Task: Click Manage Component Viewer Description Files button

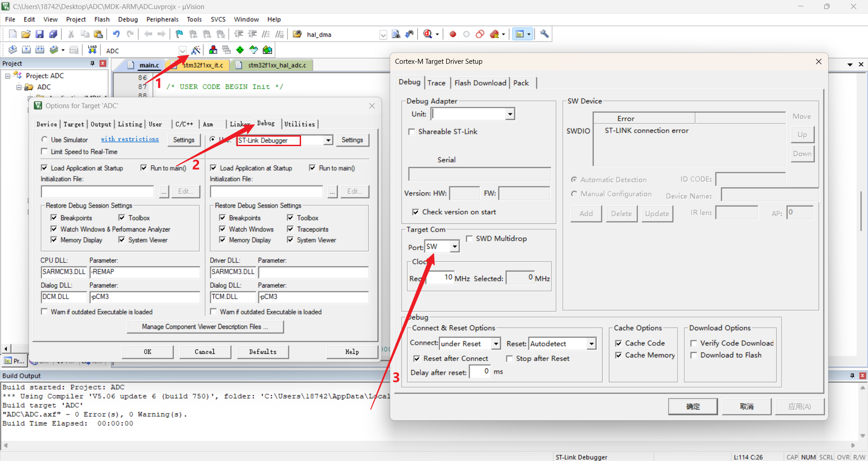Action: click(x=205, y=327)
